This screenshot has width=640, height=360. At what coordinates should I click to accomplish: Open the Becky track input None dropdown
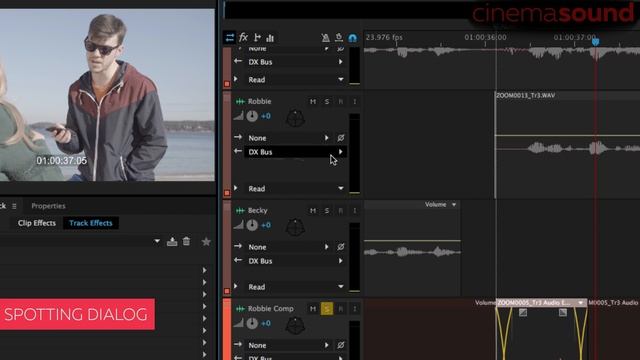(288, 247)
